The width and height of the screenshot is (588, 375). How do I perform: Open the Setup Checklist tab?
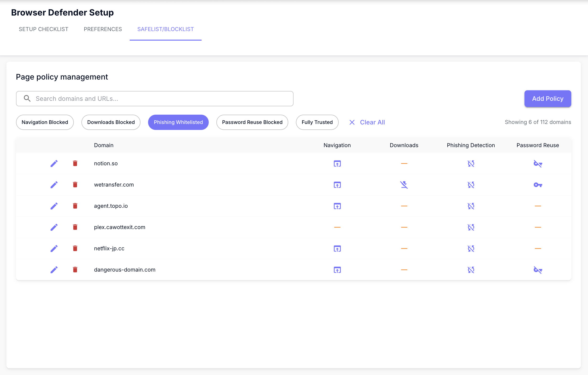pyautogui.click(x=43, y=29)
